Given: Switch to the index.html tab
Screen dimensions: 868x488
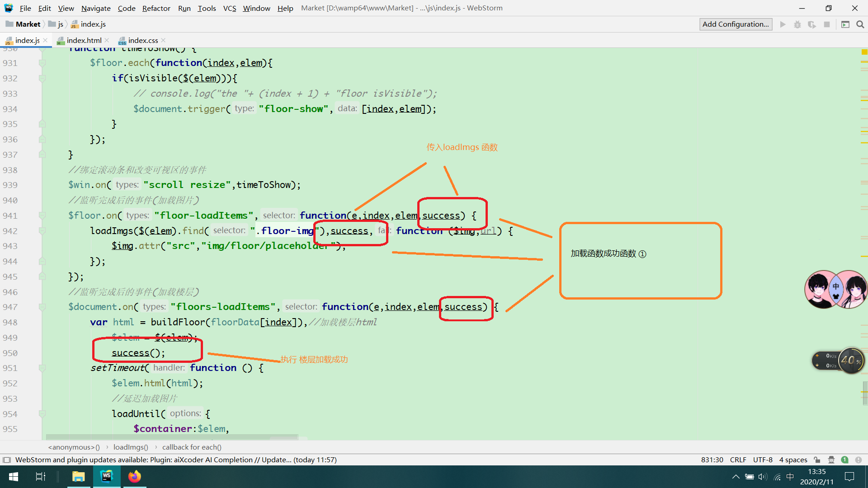Looking at the screenshot, I should (x=84, y=40).
